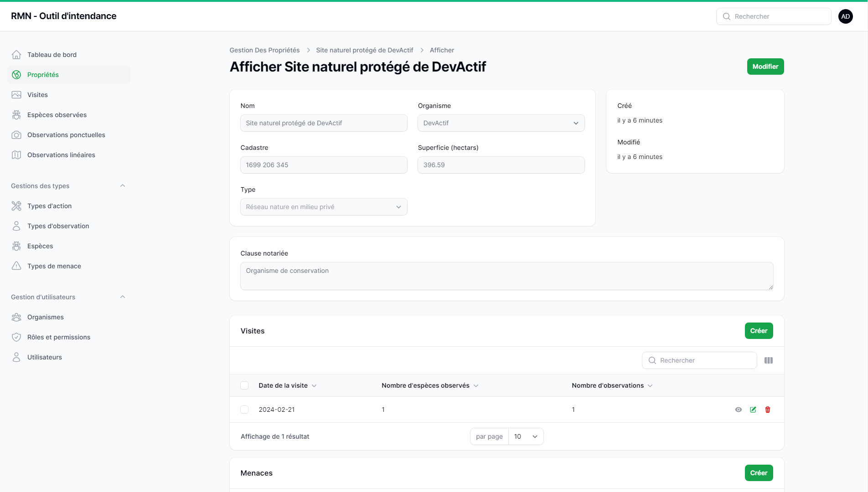Open Observations ponctuelles camera item
This screenshot has height=492, width=868.
click(x=66, y=135)
